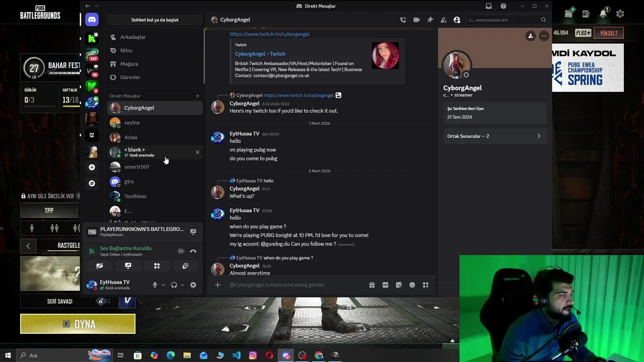This screenshot has height=362, width=644.
Task: Open the 'Ses Bağlantısı Kuruldu' voice connection details
Action: 125,248
